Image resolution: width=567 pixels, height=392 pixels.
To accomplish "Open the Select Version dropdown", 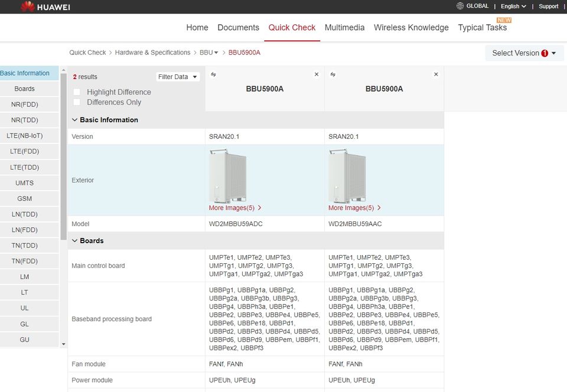I will 524,53.
